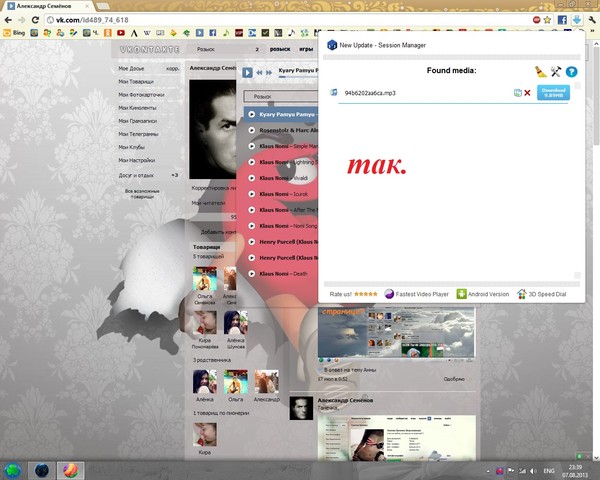
Task: Focus the vk.com address bar
Action: click(x=287, y=20)
